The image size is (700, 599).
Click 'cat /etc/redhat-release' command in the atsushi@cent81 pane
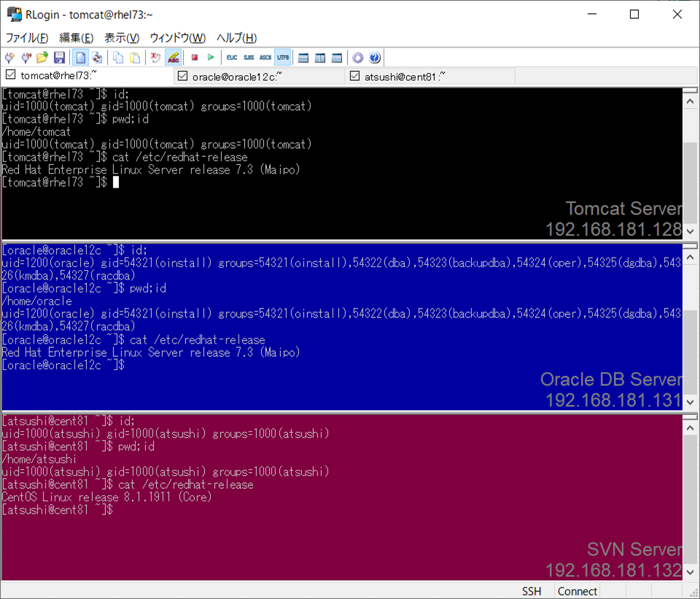186,484
